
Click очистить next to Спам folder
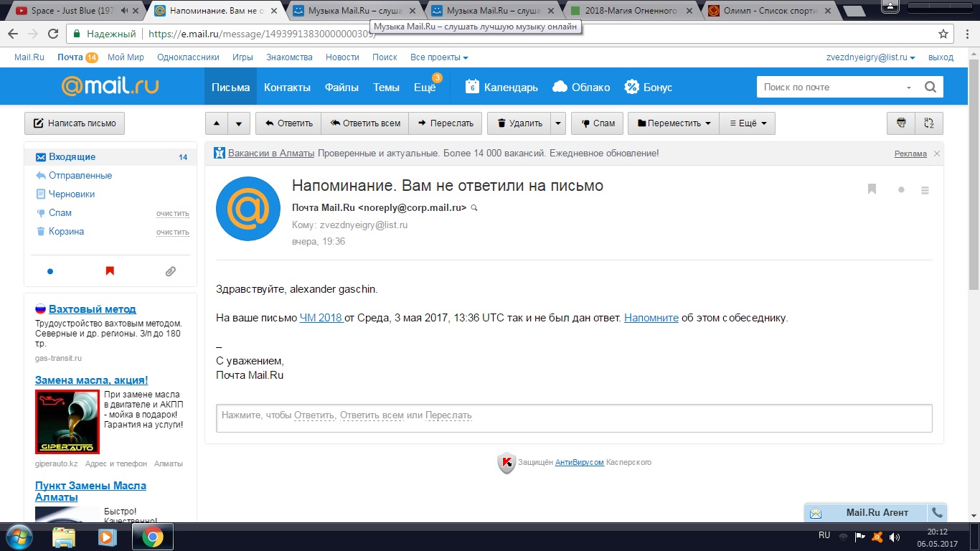coord(173,213)
